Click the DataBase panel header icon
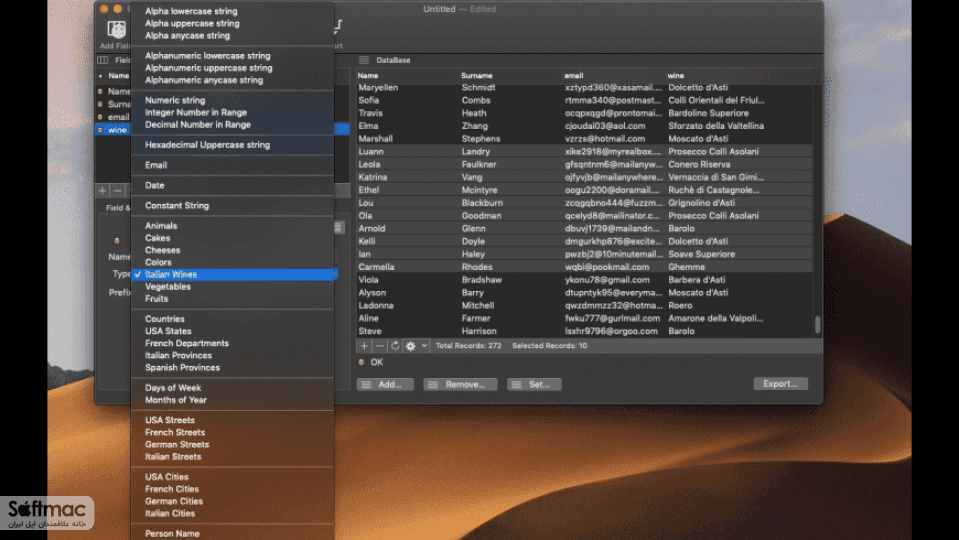The height and width of the screenshot is (540, 959). click(x=364, y=60)
